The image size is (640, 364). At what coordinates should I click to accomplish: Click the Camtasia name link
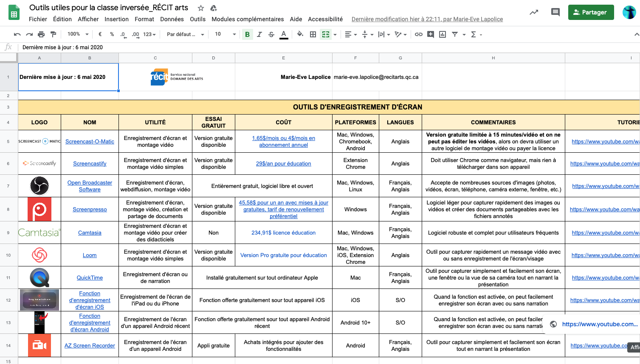[90, 232]
